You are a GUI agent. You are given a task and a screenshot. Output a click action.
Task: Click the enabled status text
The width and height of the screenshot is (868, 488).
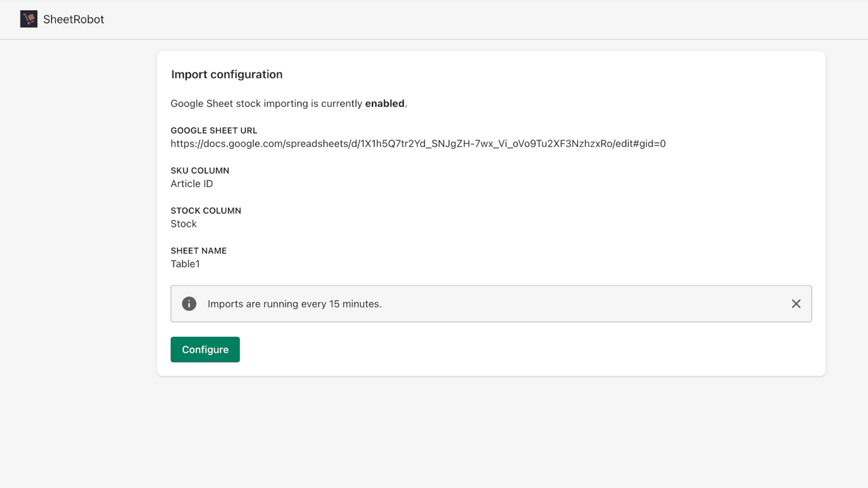384,103
